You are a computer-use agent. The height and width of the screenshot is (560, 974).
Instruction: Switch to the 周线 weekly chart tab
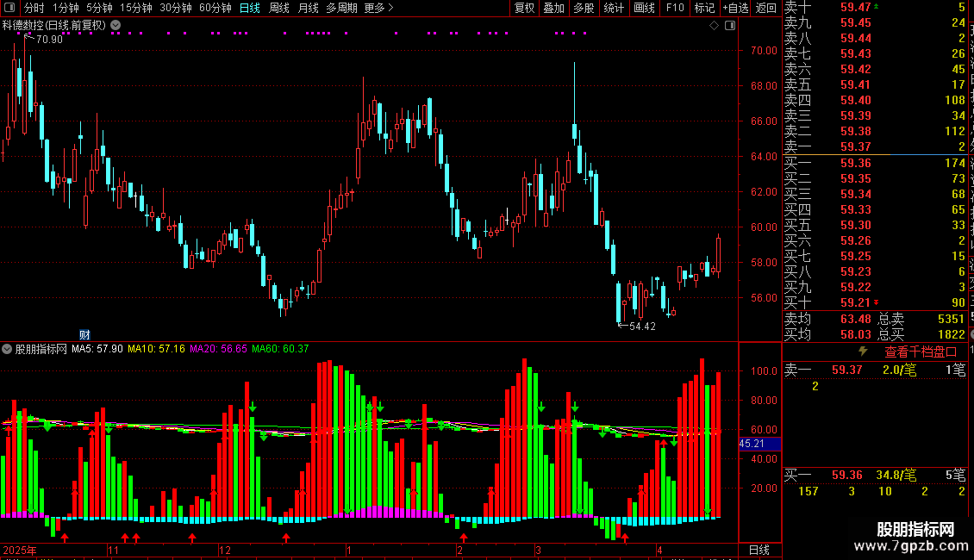(x=279, y=8)
